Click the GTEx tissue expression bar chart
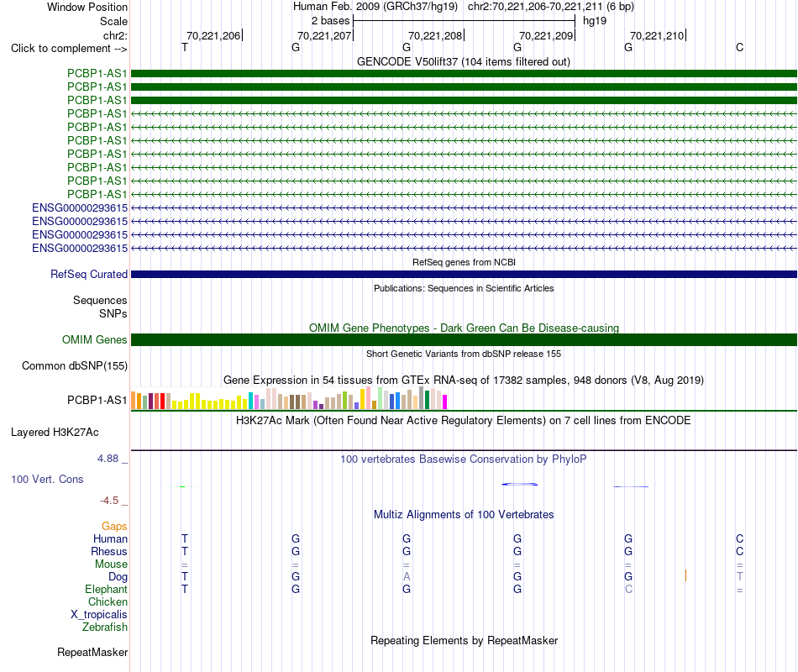 tap(289, 398)
